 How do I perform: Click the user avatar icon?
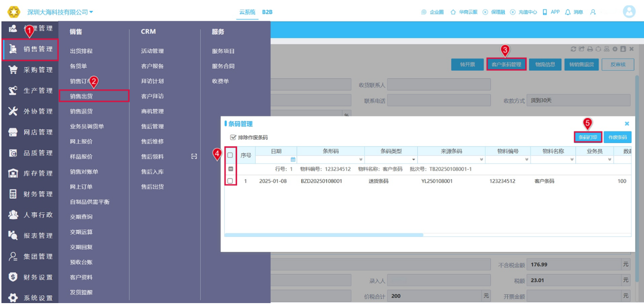(629, 12)
